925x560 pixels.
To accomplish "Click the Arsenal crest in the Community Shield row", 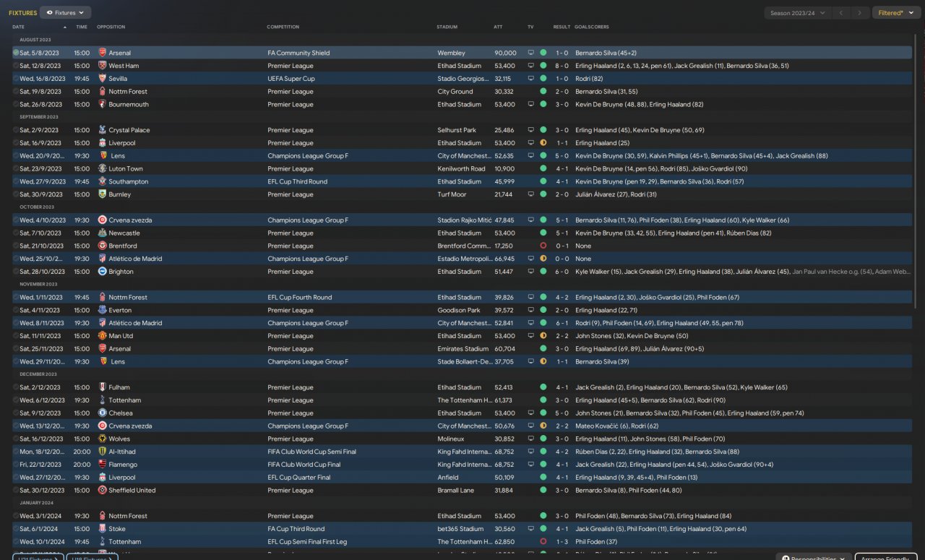I will point(102,53).
